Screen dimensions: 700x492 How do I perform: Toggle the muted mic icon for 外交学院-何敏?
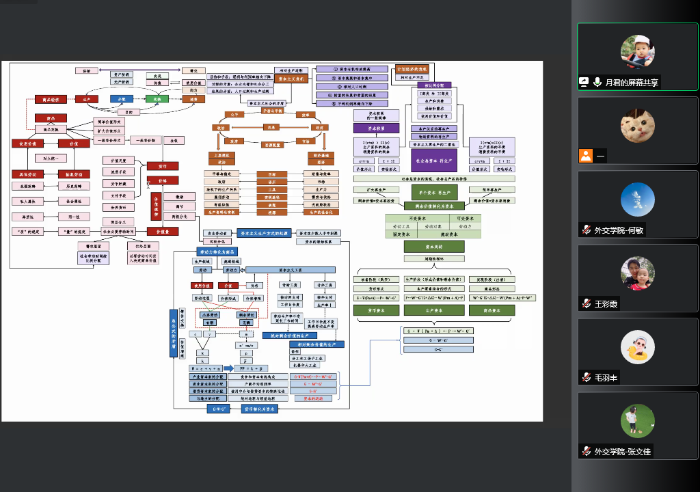pos(585,229)
